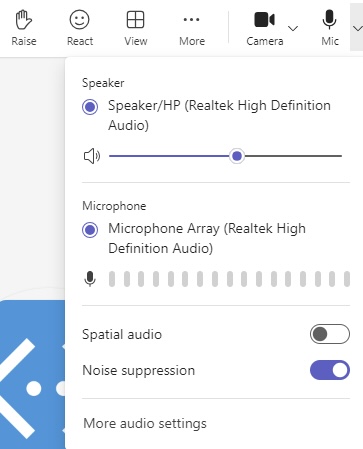Select Microphone Array Realtek radio button

[x=90, y=230]
